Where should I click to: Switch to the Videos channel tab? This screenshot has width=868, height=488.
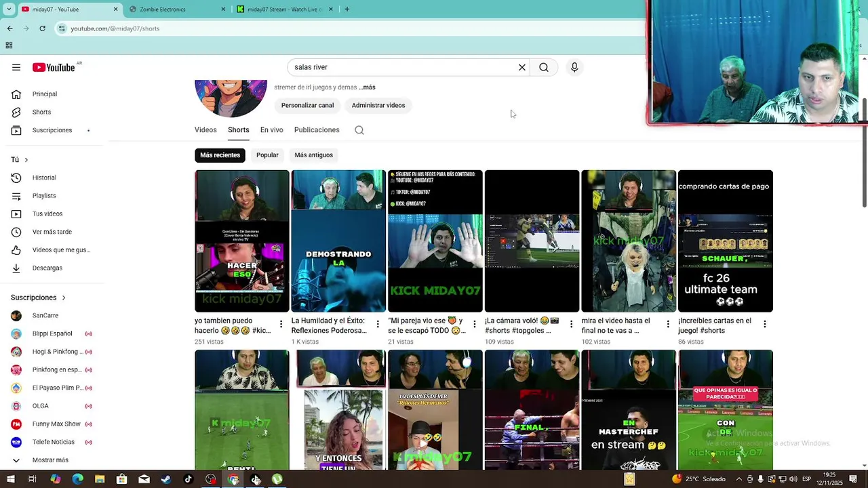(205, 130)
